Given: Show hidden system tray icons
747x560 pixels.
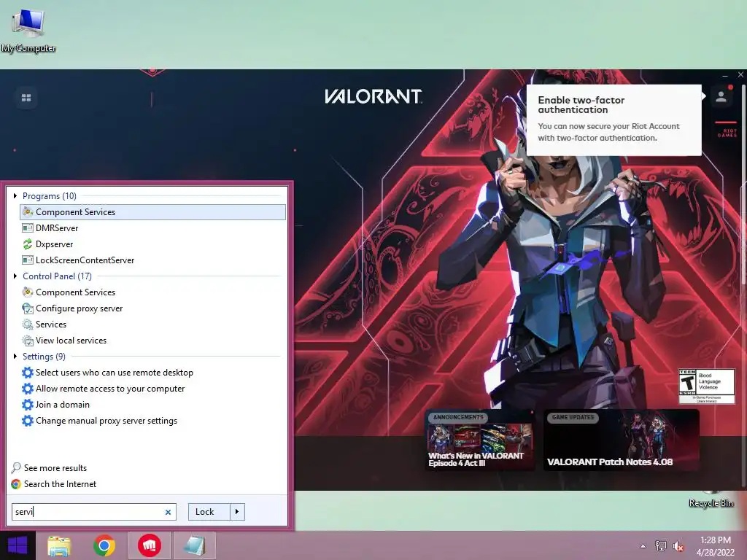Looking at the screenshot, I should click(643, 546).
